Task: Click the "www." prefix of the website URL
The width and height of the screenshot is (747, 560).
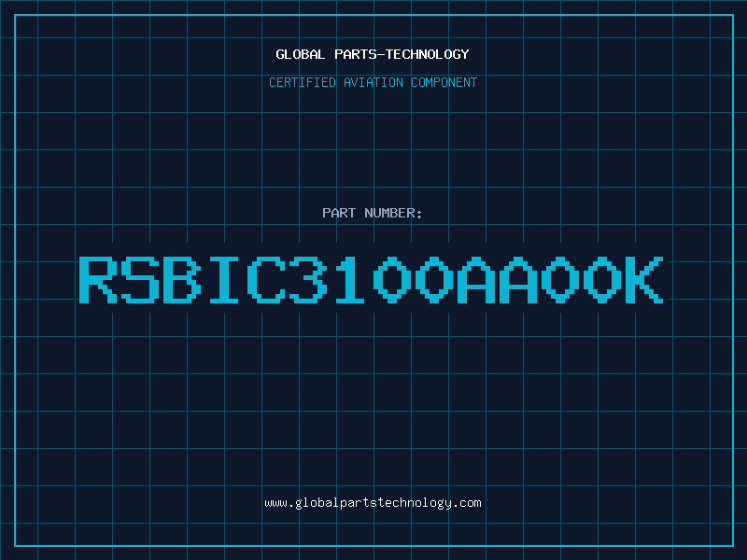Action: point(279,503)
